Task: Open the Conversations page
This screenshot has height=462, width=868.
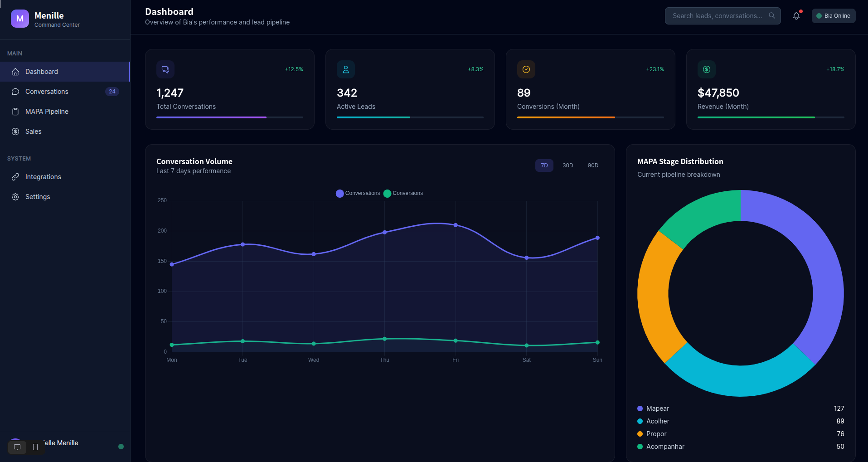Action: [65, 92]
